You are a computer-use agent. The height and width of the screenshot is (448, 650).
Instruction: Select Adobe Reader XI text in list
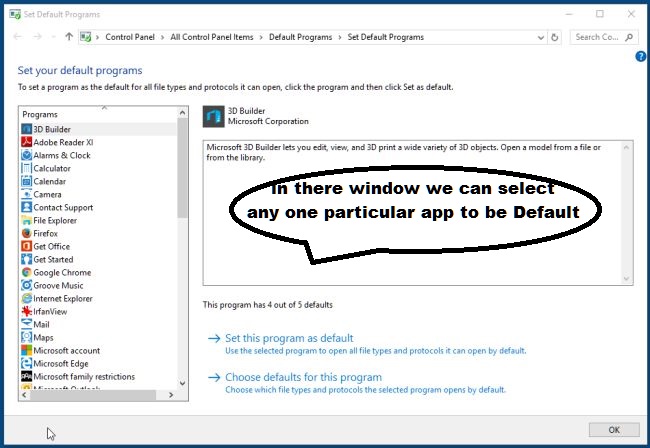pyautogui.click(x=63, y=142)
